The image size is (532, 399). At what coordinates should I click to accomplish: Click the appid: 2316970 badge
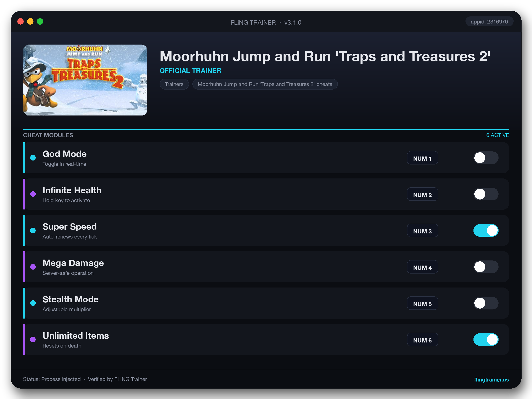click(x=489, y=22)
